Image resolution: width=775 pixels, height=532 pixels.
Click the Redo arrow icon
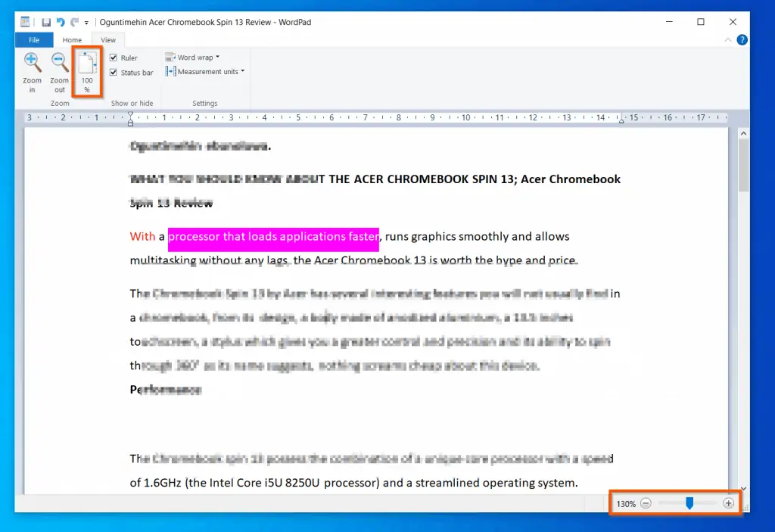pos(74,23)
